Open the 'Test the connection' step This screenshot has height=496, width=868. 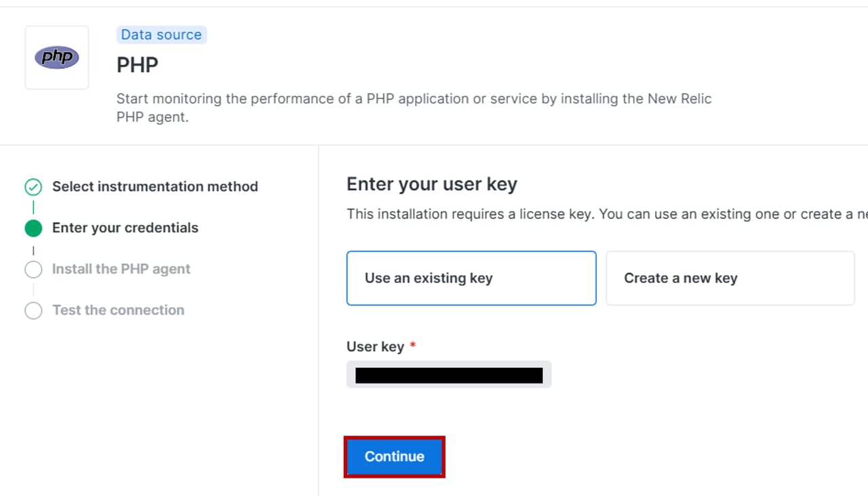click(118, 310)
